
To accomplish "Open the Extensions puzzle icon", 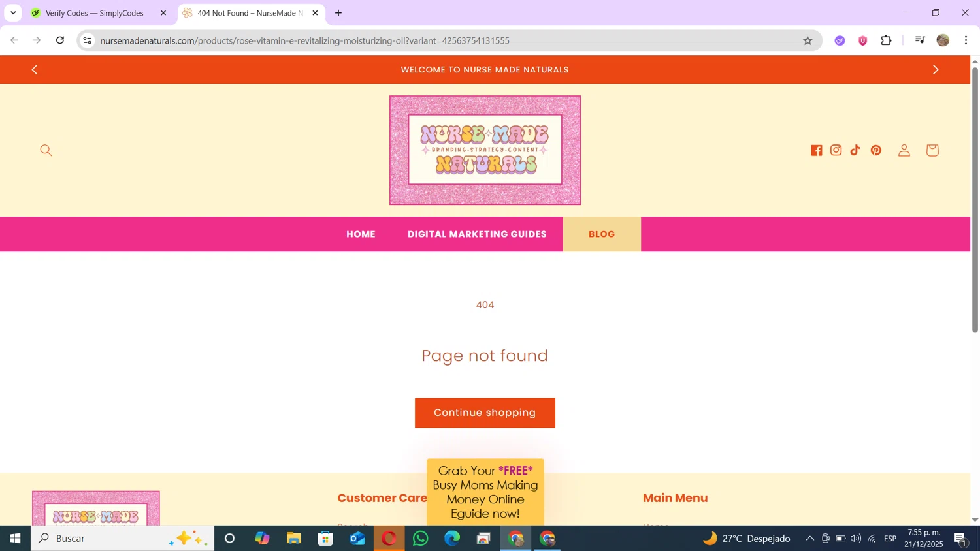I will (x=886, y=40).
